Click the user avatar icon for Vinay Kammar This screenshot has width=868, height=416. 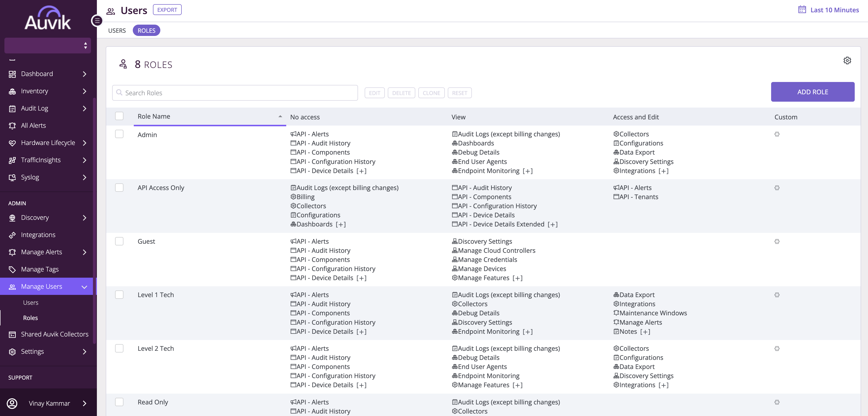tap(12, 403)
